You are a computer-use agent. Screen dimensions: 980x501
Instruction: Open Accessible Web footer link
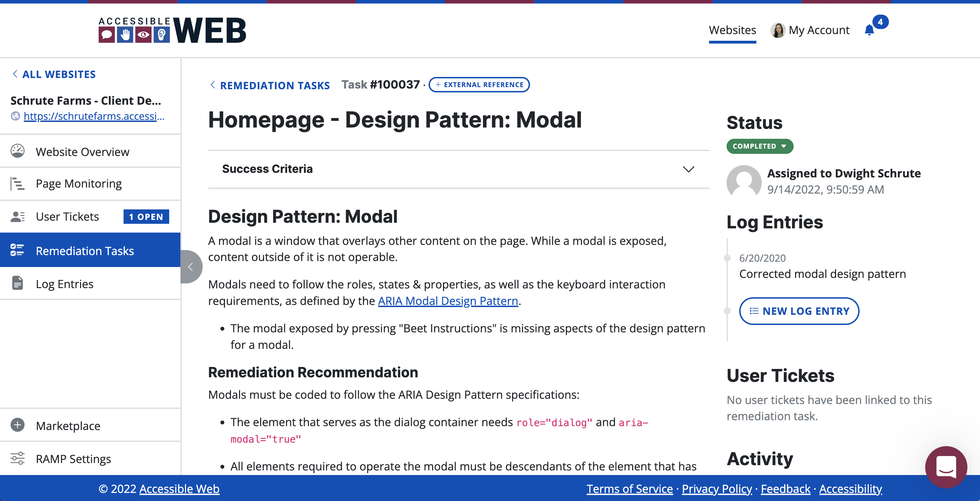pyautogui.click(x=179, y=488)
